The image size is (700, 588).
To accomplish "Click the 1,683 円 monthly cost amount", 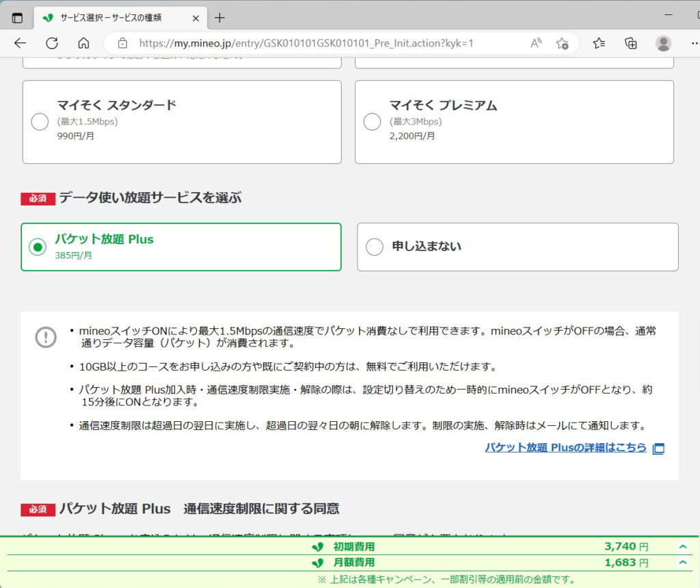I will (626, 563).
